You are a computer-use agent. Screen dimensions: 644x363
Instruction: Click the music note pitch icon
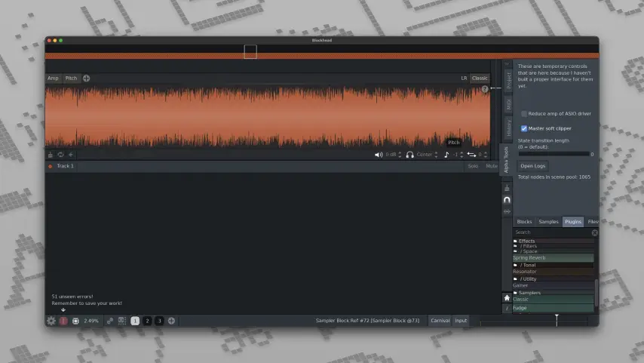click(446, 155)
